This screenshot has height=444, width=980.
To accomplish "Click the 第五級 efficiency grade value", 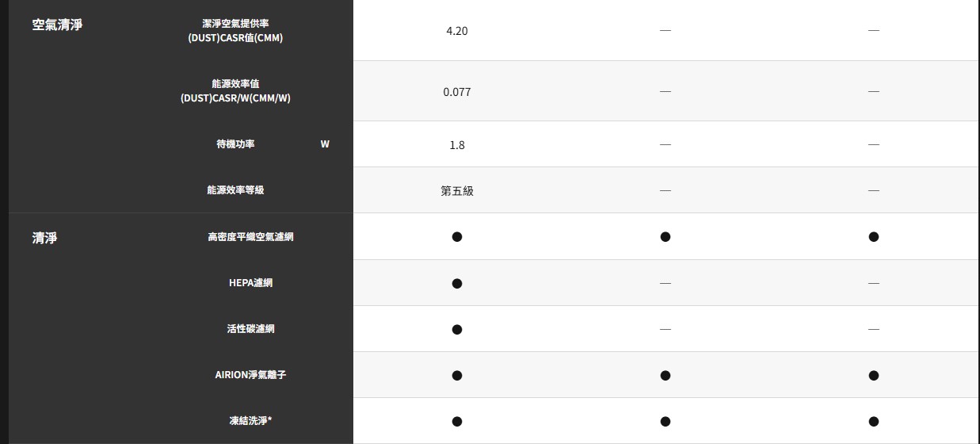I will (x=457, y=191).
